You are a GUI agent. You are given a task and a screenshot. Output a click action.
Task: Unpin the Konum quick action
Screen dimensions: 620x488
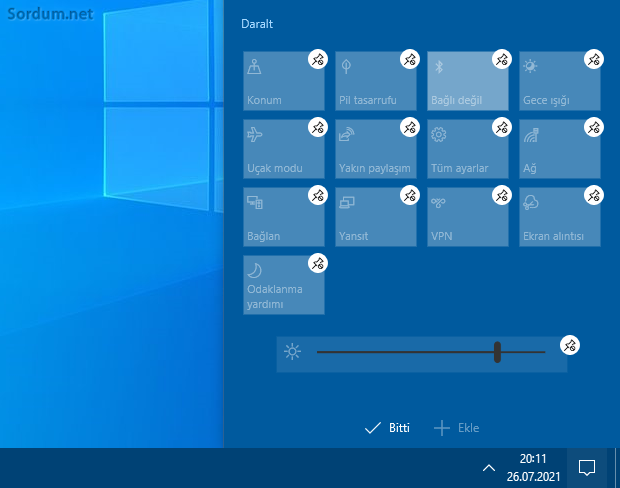[318, 59]
